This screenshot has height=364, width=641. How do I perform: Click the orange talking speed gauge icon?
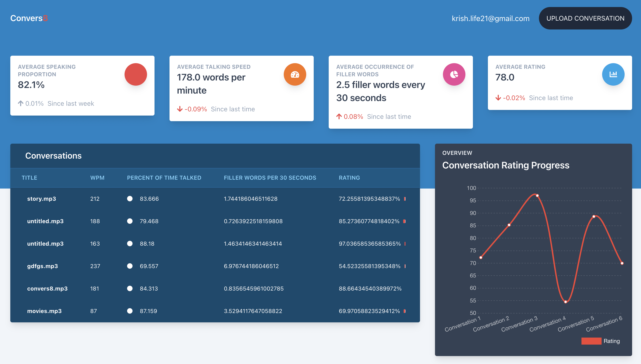tap(295, 74)
